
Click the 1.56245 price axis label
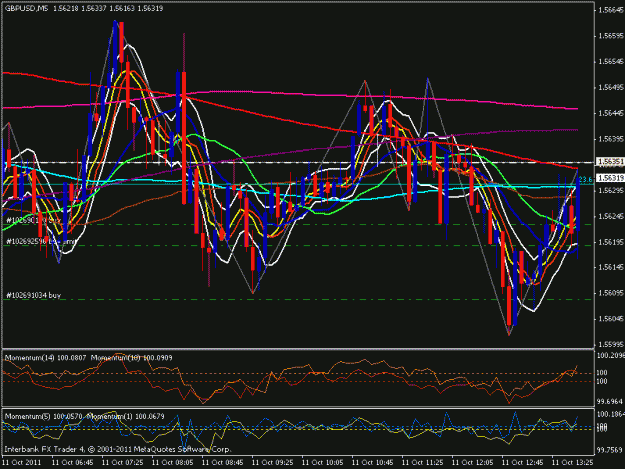611,216
